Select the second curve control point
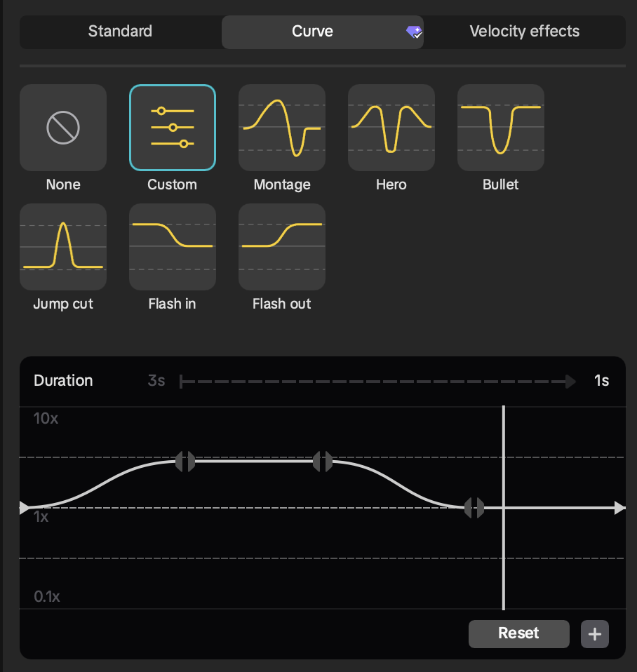The height and width of the screenshot is (672, 637). tap(322, 462)
